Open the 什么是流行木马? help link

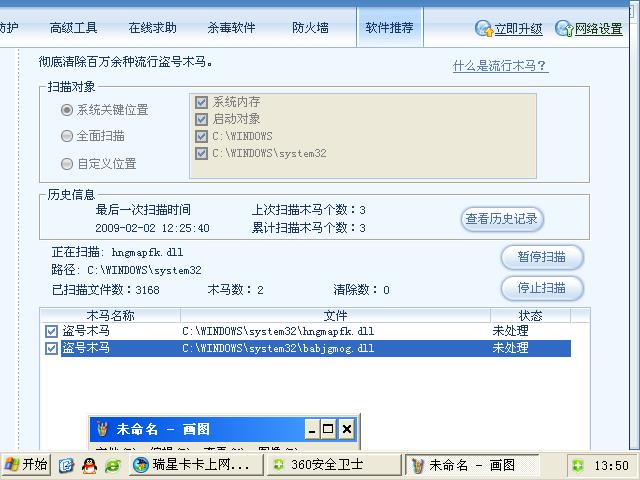coord(500,66)
